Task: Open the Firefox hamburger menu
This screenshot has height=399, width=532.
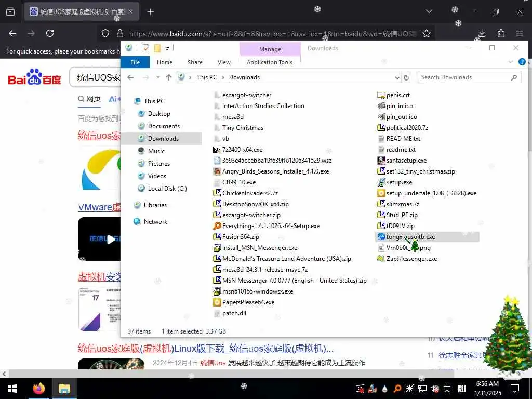Action: (x=520, y=33)
